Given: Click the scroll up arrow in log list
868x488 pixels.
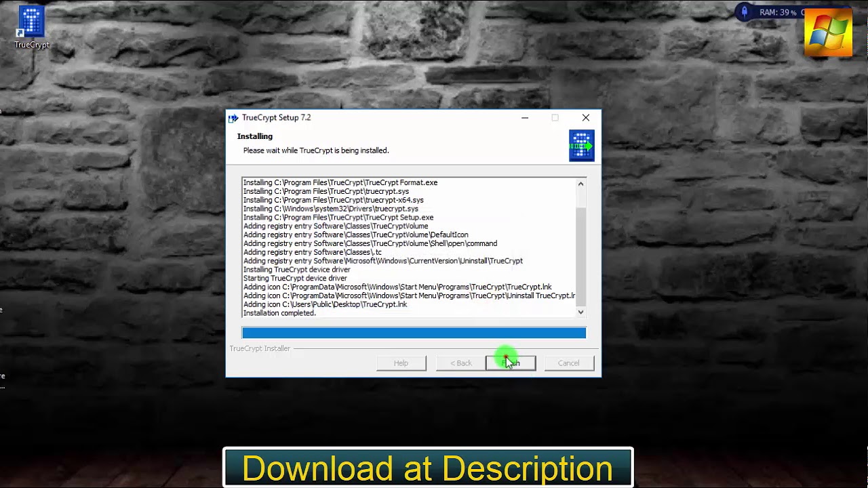Looking at the screenshot, I should pyautogui.click(x=580, y=184).
